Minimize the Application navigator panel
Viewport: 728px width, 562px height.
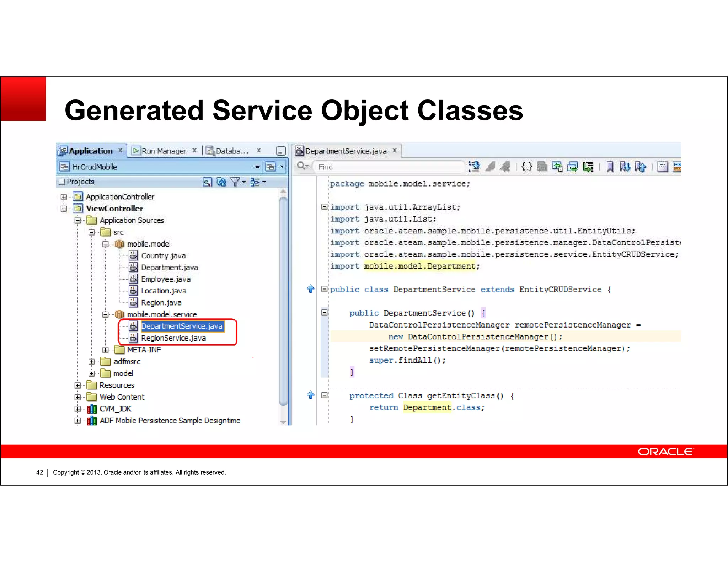click(281, 151)
